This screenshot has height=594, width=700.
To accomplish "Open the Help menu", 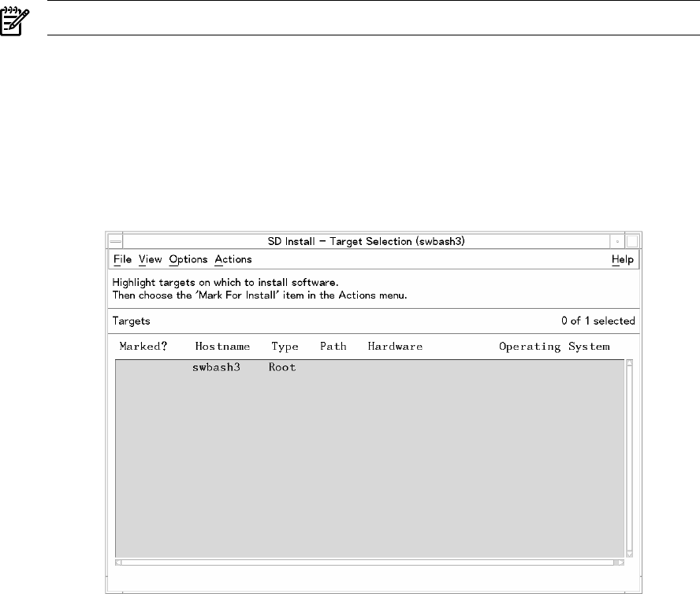I will click(x=622, y=259).
